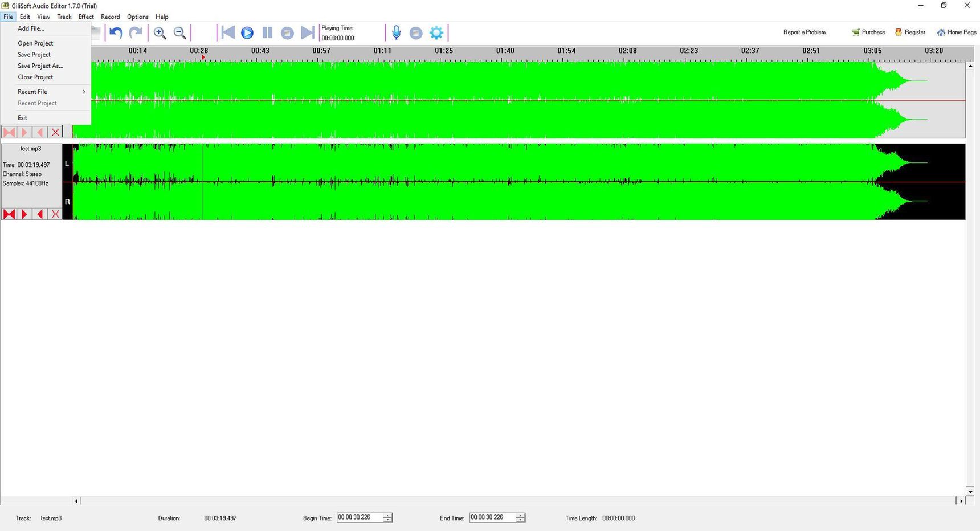Click the horizontal scrollbar left arrow
980x531 pixels.
(x=76, y=501)
